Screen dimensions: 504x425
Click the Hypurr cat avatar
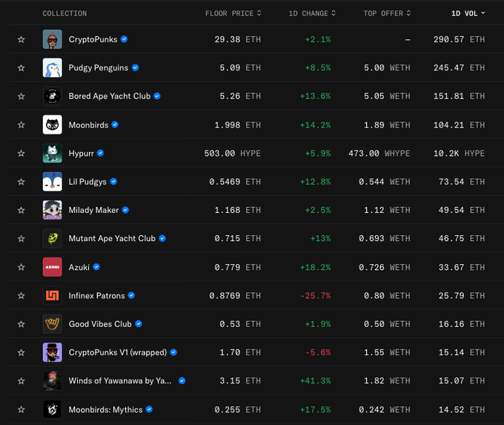[52, 154]
